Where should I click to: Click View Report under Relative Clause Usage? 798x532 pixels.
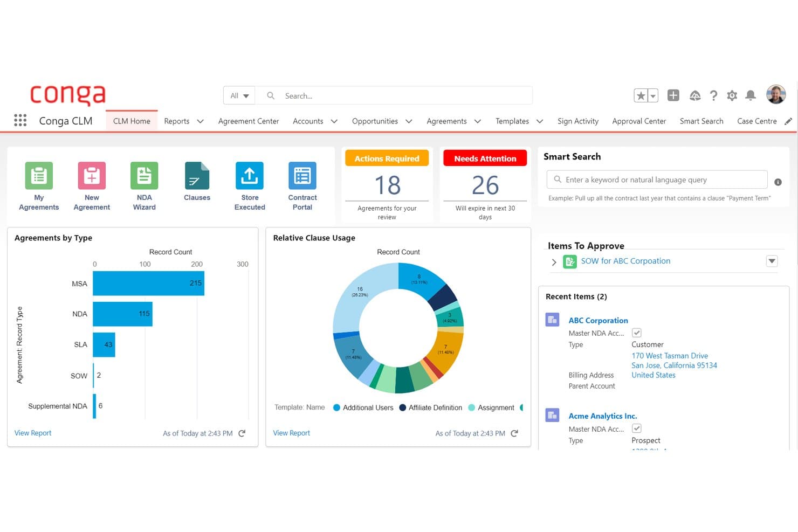[292, 433]
